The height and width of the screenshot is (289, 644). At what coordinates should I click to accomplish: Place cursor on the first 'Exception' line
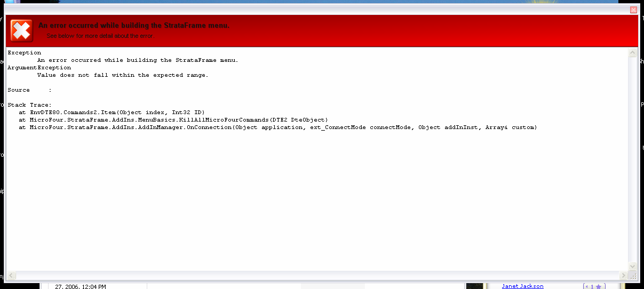(x=25, y=53)
